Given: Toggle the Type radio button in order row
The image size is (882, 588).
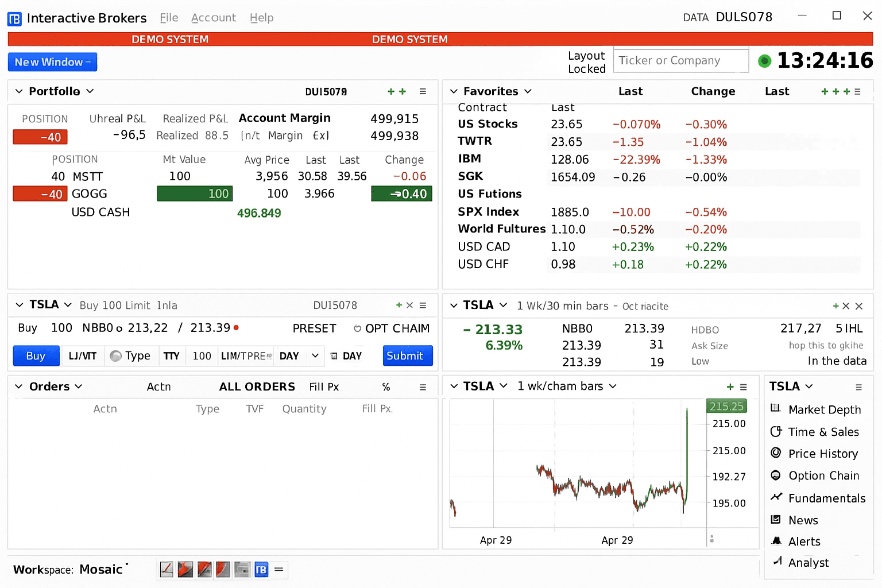Looking at the screenshot, I should (x=116, y=356).
